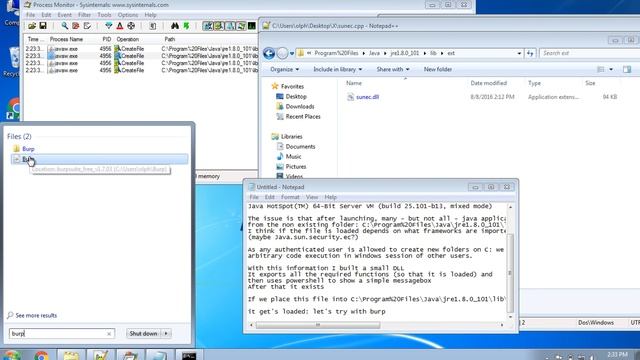This screenshot has width=640, height=360.
Task: Open the Event menu in Process Monitor
Action: pos(64,15)
